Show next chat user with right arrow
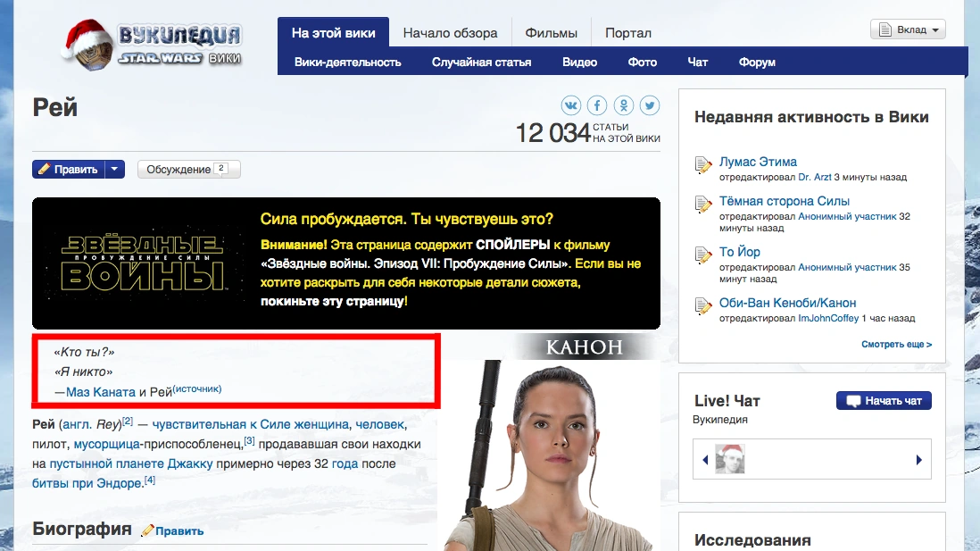This screenshot has width=980, height=551. tap(918, 460)
